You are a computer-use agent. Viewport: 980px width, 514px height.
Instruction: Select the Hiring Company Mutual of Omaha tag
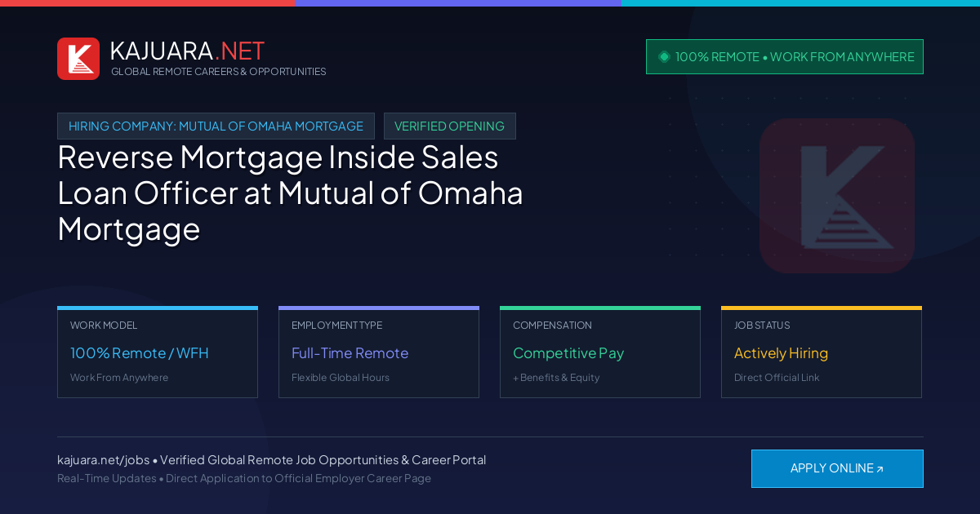pos(216,126)
